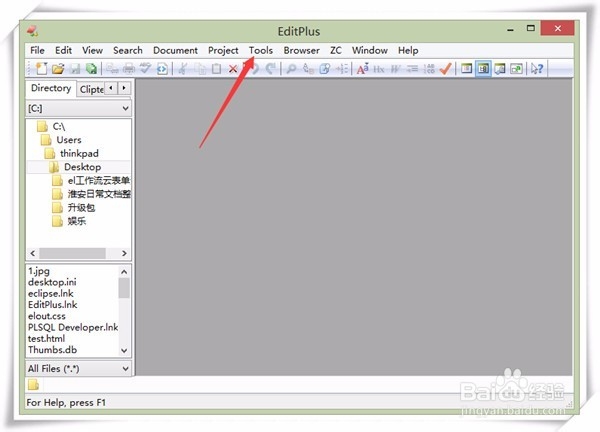Select the file PLSQL Developer.lnk
This screenshot has width=600, height=432.
[x=73, y=327]
